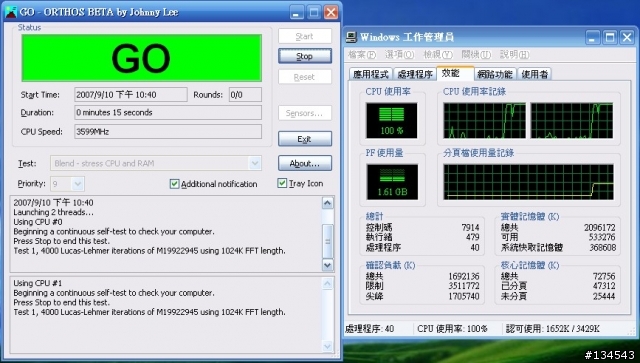
Task: Switch to the 網路功能 tab
Action: (495, 74)
